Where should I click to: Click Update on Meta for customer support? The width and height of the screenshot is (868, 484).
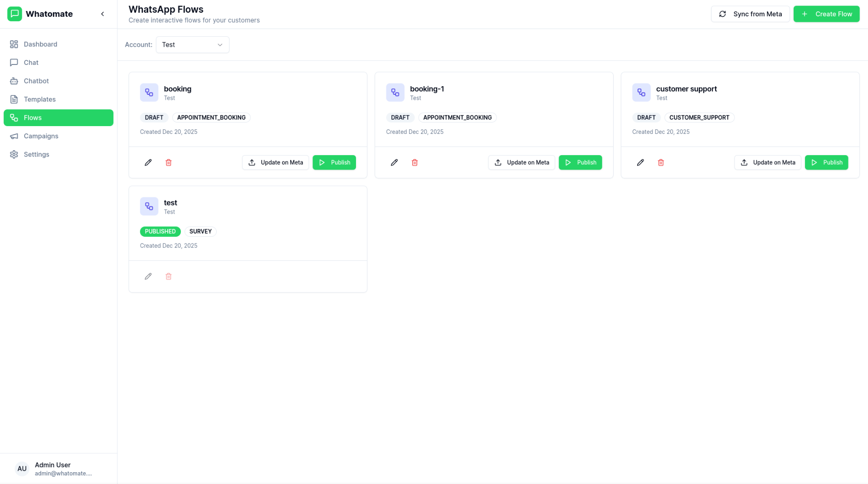pyautogui.click(x=767, y=162)
